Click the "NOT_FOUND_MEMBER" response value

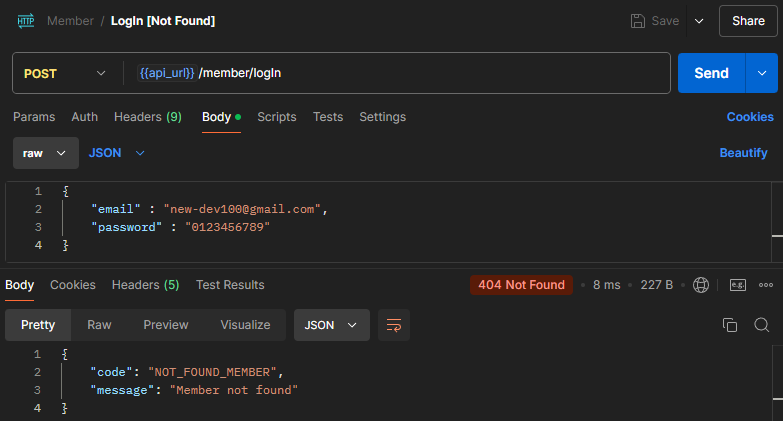tap(212, 372)
